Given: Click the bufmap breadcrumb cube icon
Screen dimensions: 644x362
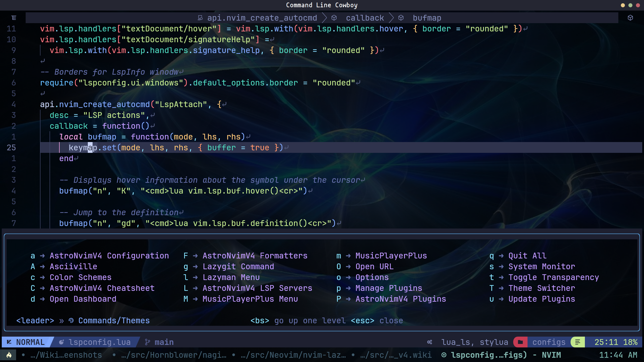Looking at the screenshot, I should click(401, 18).
